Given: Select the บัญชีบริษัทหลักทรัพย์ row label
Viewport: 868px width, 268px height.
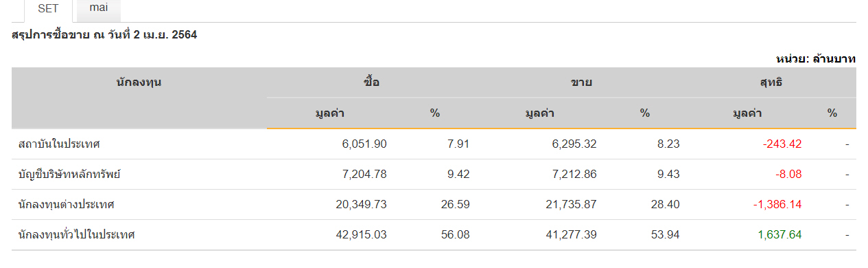Looking at the screenshot, I should (x=69, y=175).
